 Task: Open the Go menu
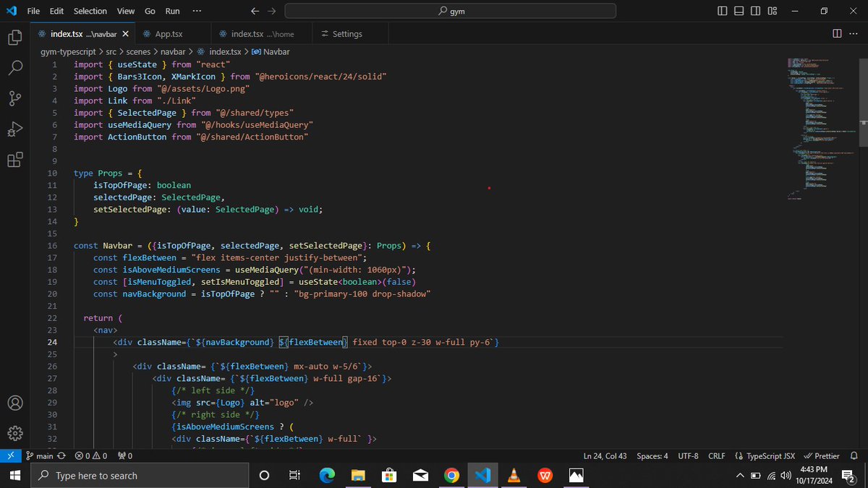150,12
